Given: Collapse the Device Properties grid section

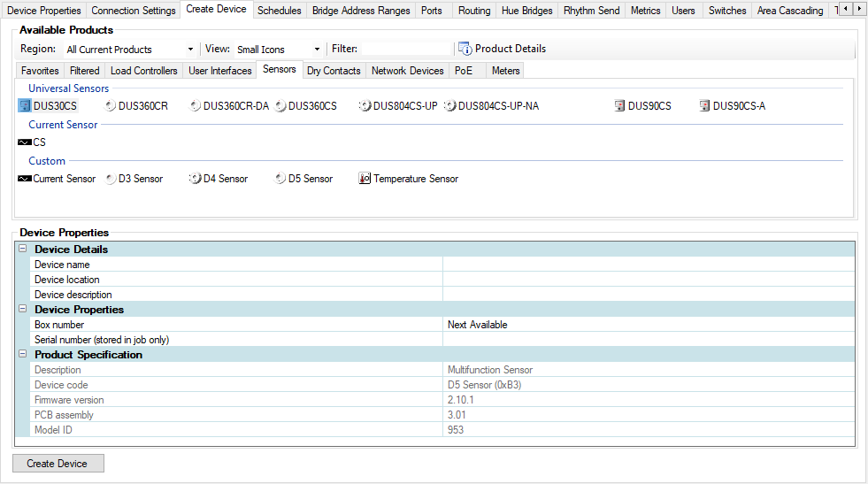Looking at the screenshot, I should tap(23, 309).
